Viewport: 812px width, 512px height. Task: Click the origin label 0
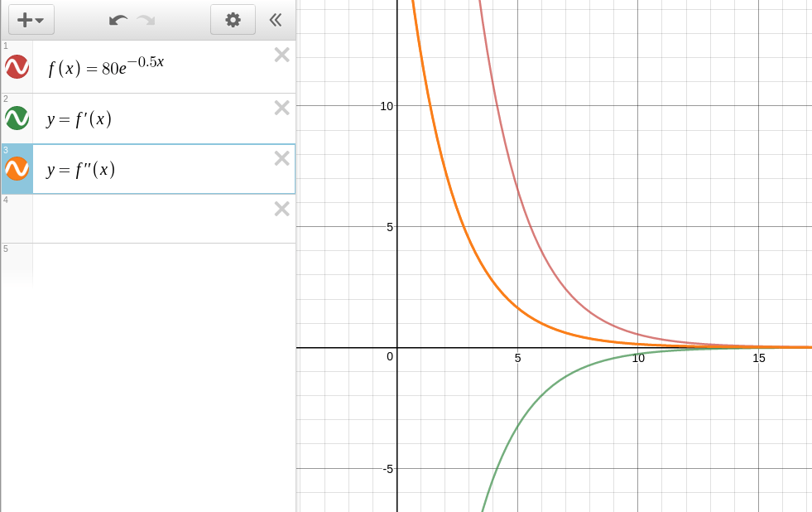pyautogui.click(x=390, y=356)
